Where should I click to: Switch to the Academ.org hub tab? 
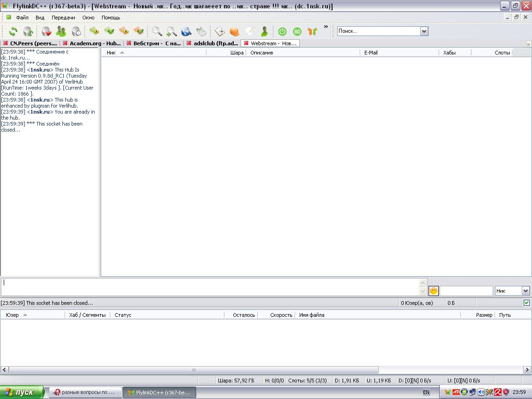[92, 43]
